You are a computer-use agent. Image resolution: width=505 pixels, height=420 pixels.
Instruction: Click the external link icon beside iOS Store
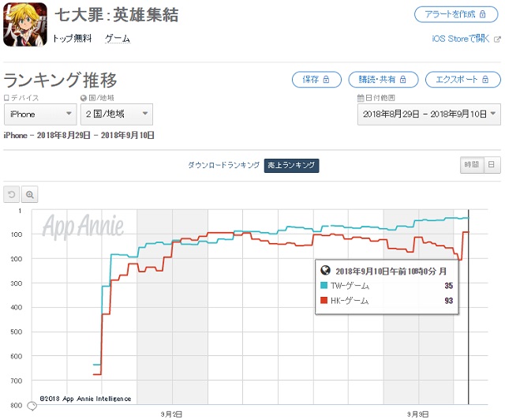[x=497, y=39]
